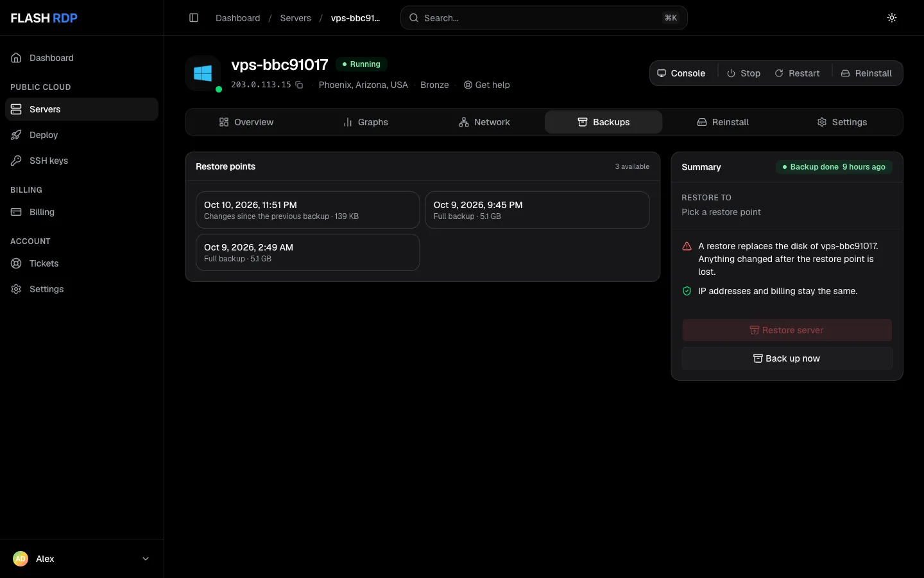Switch to the Overview tab
The width and height of the screenshot is (924, 578).
pyautogui.click(x=246, y=122)
